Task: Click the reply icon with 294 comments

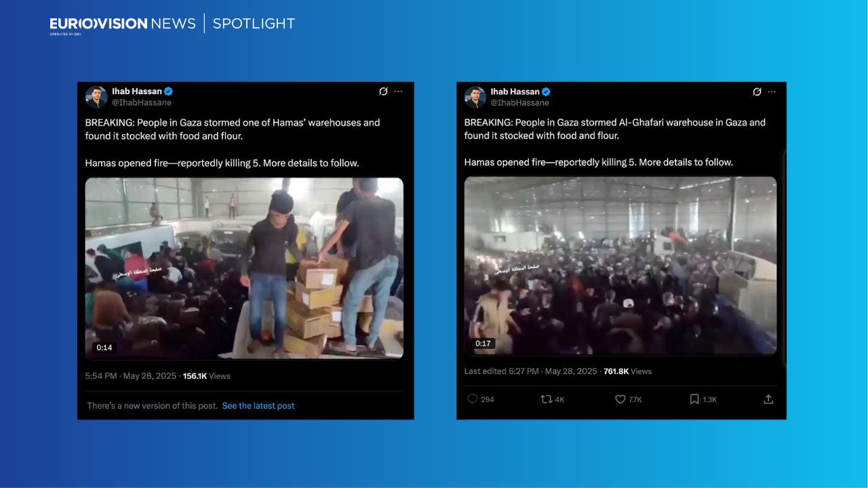Action: 473,399
